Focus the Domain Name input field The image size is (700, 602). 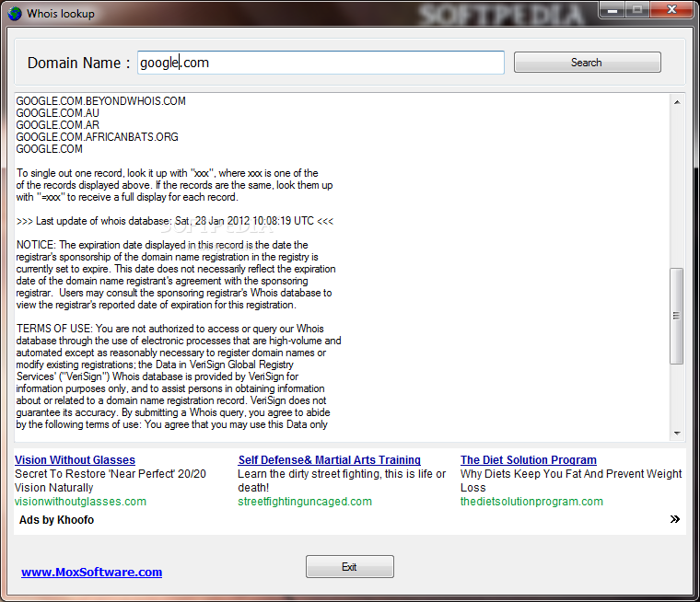tap(321, 63)
